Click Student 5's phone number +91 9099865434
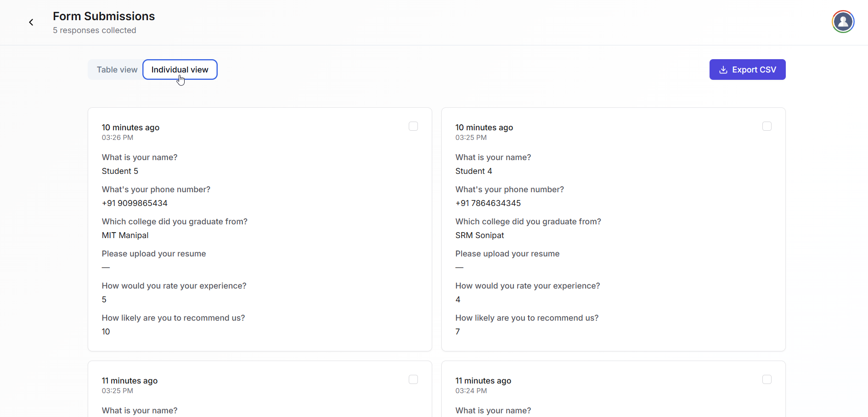 coord(135,203)
